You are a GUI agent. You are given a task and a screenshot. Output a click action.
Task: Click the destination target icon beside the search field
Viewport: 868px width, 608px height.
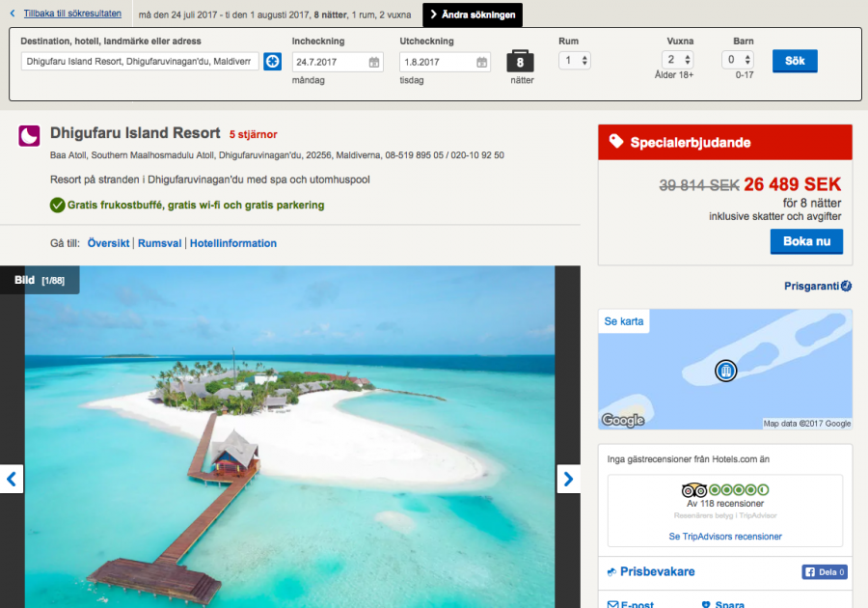pyautogui.click(x=273, y=62)
